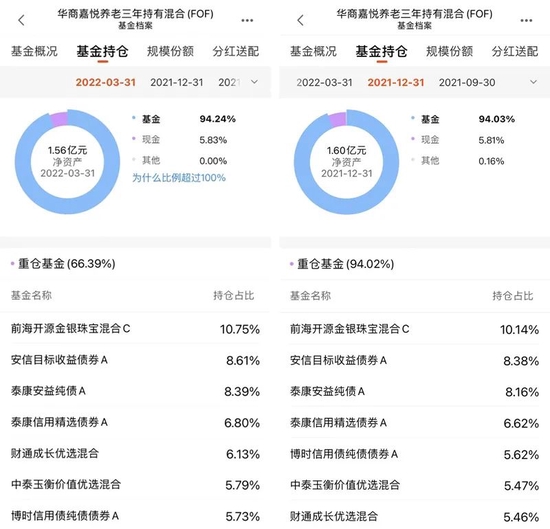Switch to 基金概况 tab in left panel
The width and height of the screenshot is (550, 529).
coord(34,51)
